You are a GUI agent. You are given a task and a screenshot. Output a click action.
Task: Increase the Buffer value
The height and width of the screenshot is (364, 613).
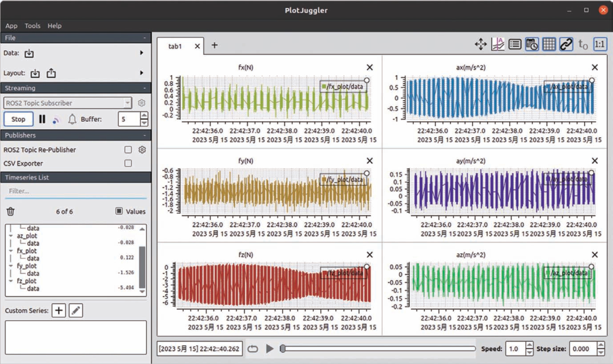coord(144,116)
